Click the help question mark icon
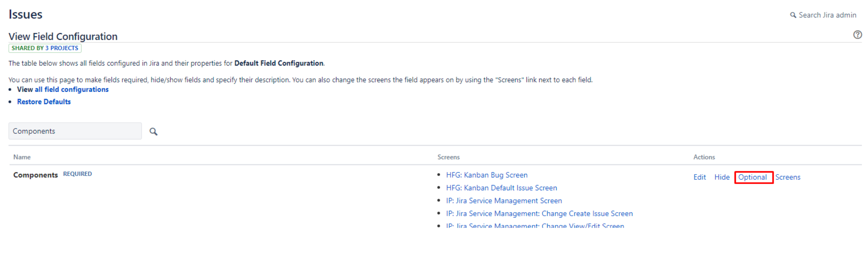This screenshot has width=868, height=253. pos(857,35)
